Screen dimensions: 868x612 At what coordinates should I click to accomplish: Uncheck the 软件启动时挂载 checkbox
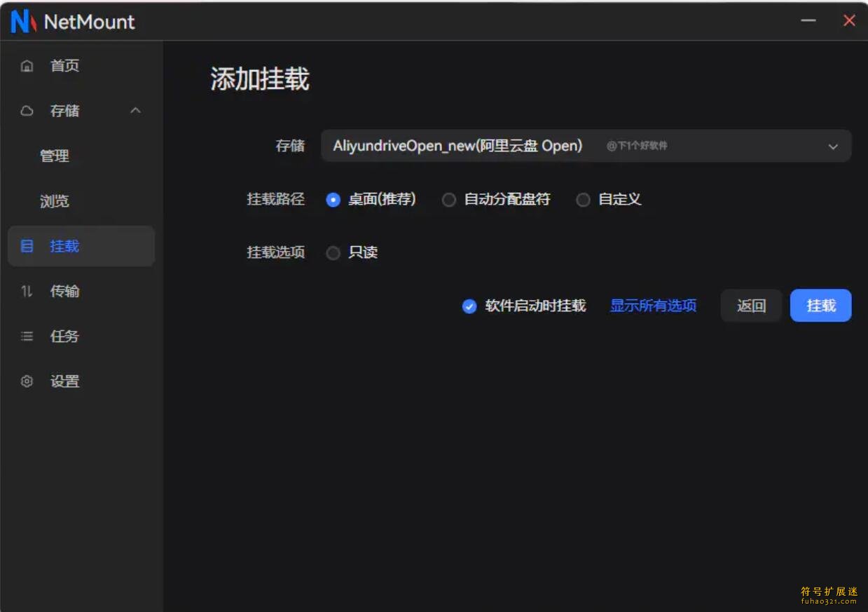coord(469,306)
